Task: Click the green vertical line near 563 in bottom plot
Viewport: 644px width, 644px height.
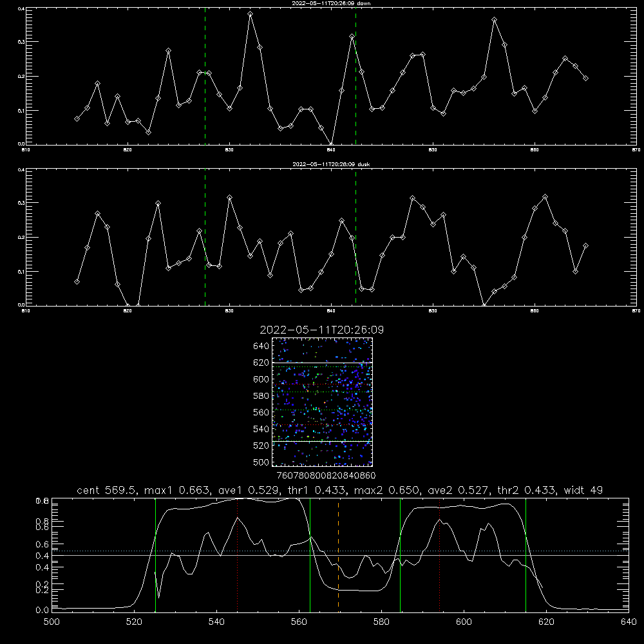Action: [310, 554]
